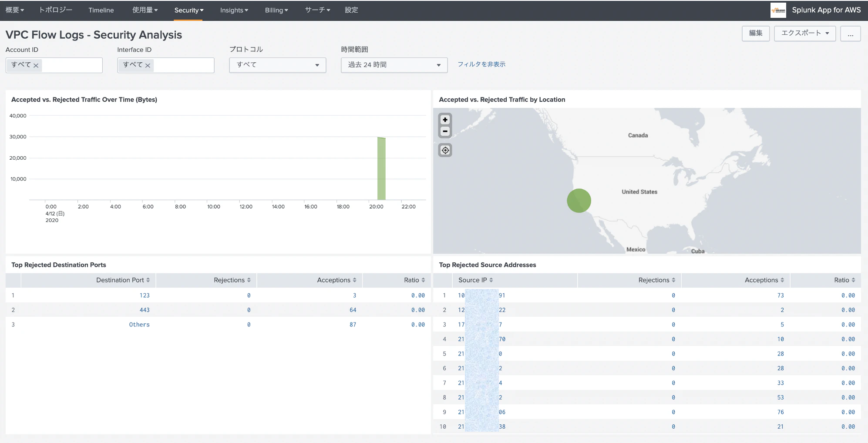868x443 pixels.
Task: Click port 443 in the Destination Port table
Action: (145, 310)
